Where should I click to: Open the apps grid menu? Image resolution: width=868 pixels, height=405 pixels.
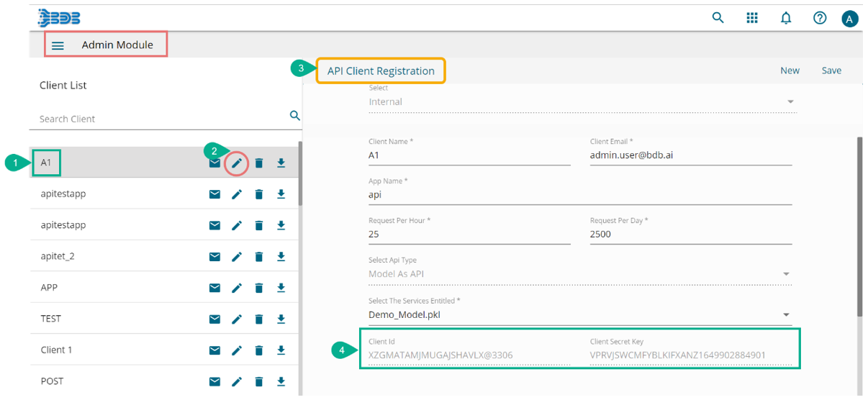point(752,18)
